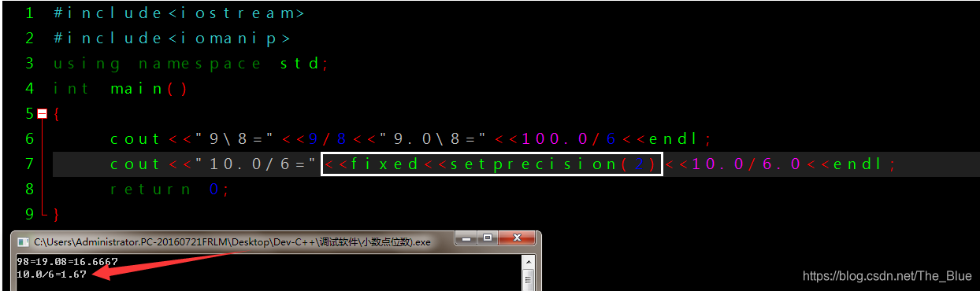Click line number 8 in the gutter

[30, 190]
